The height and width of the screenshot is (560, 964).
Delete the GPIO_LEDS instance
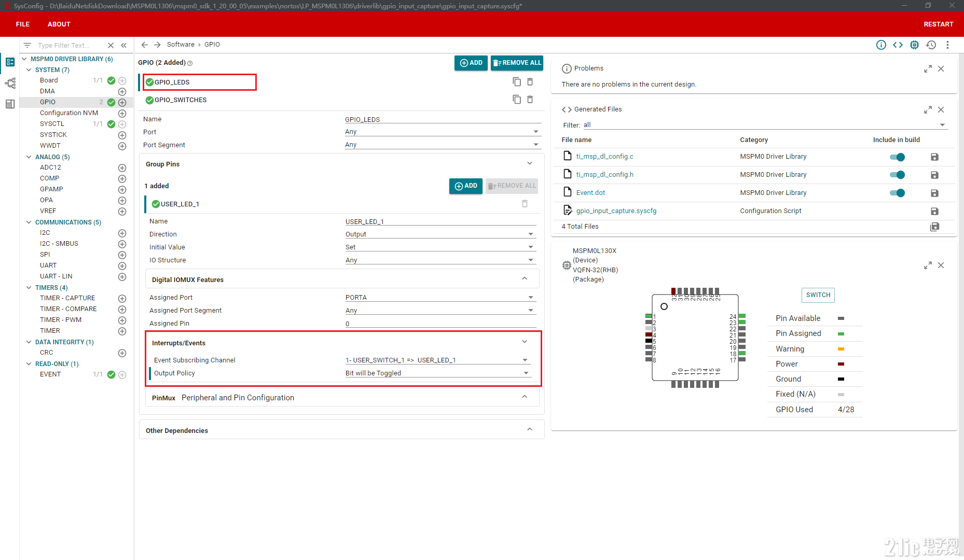(530, 82)
